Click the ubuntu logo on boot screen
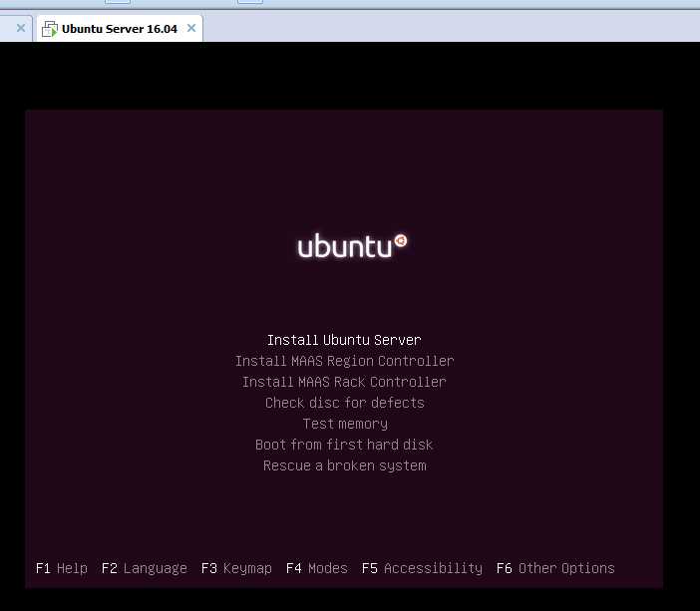The image size is (700, 611). 352,245
